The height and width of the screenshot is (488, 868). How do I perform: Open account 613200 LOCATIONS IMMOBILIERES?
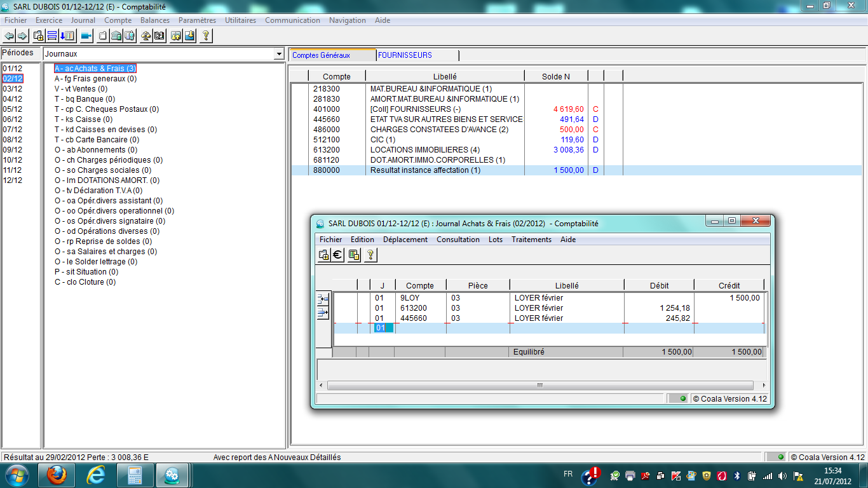413,150
